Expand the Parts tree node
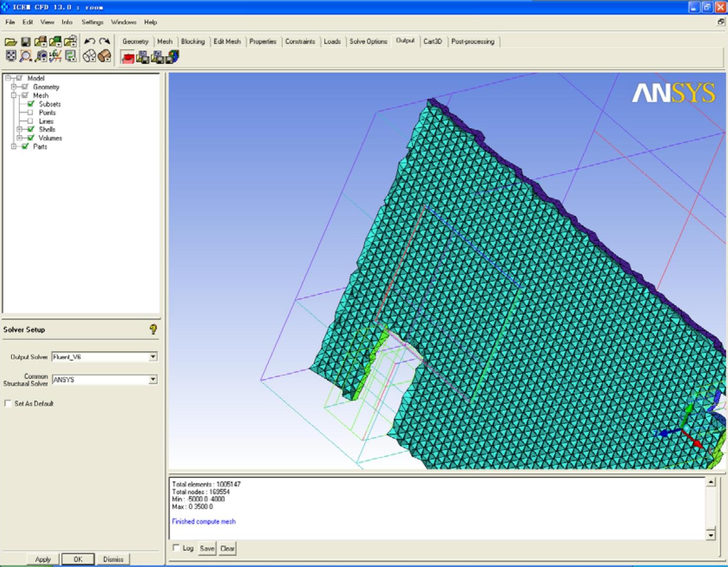 (14, 147)
